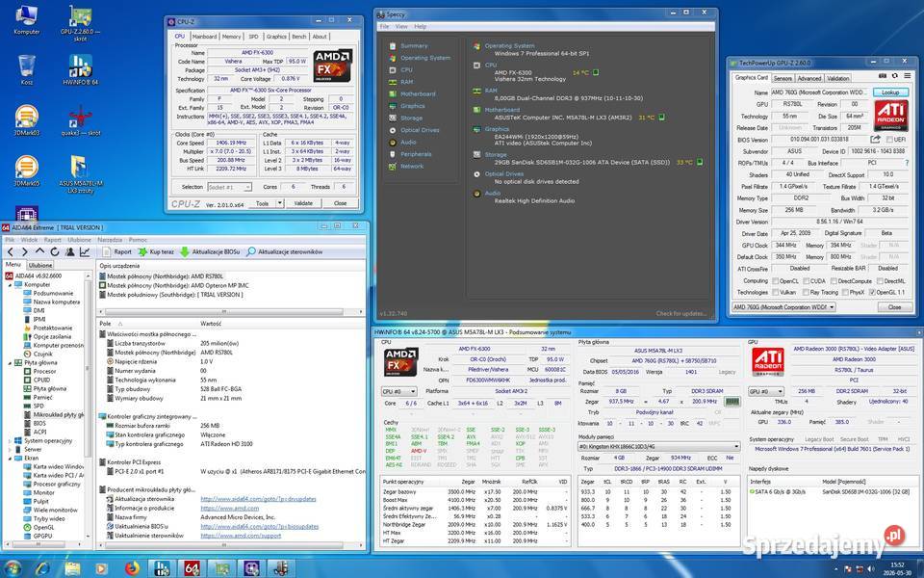Toggle DirectCompute checkbox in GPU-Z

833,280
